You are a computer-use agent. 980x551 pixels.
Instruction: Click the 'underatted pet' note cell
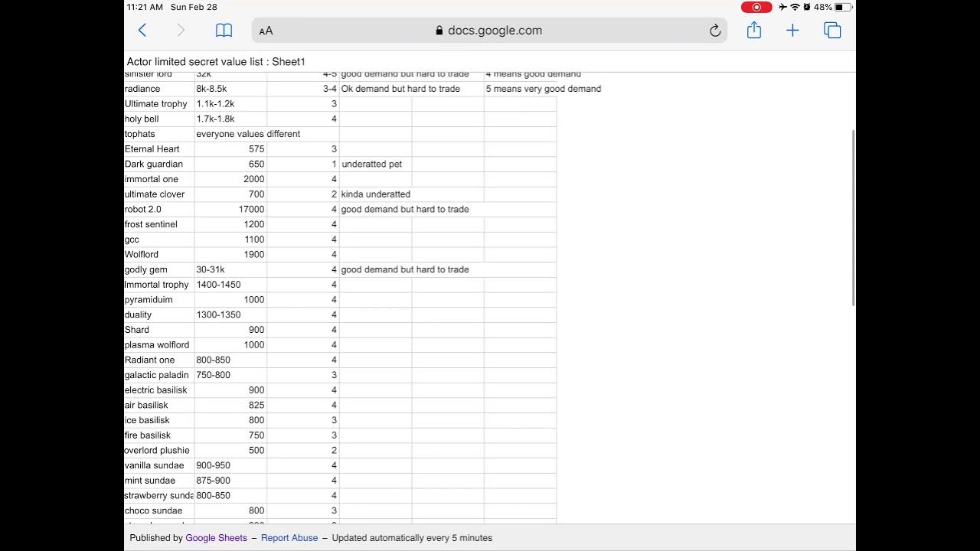(375, 165)
